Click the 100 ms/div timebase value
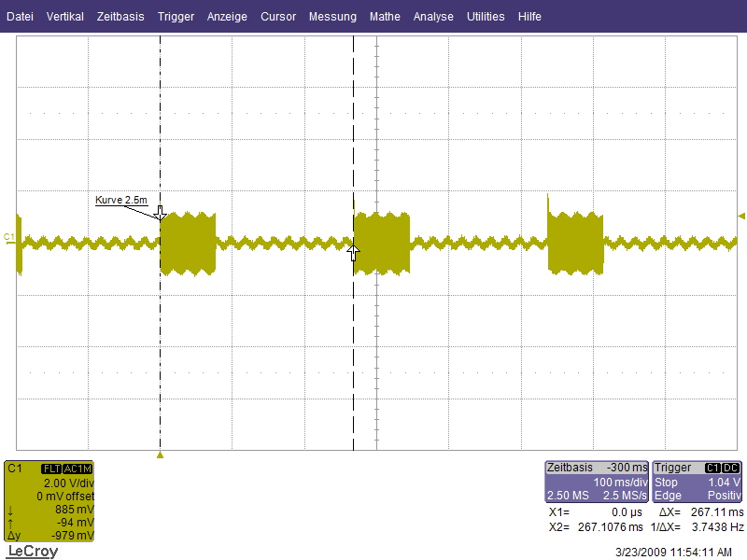 [x=620, y=483]
